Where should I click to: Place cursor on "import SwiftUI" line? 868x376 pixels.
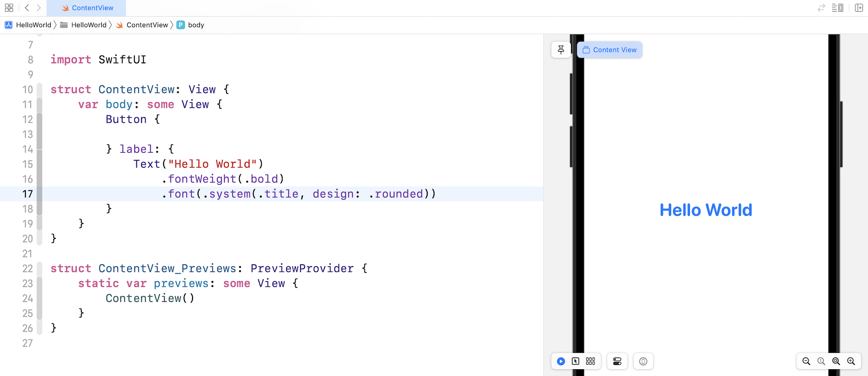(x=98, y=60)
